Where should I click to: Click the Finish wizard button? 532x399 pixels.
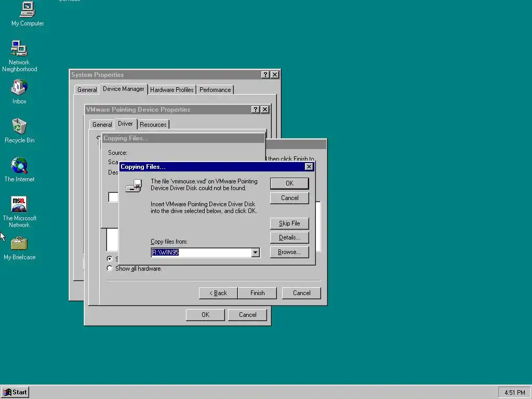pos(257,293)
